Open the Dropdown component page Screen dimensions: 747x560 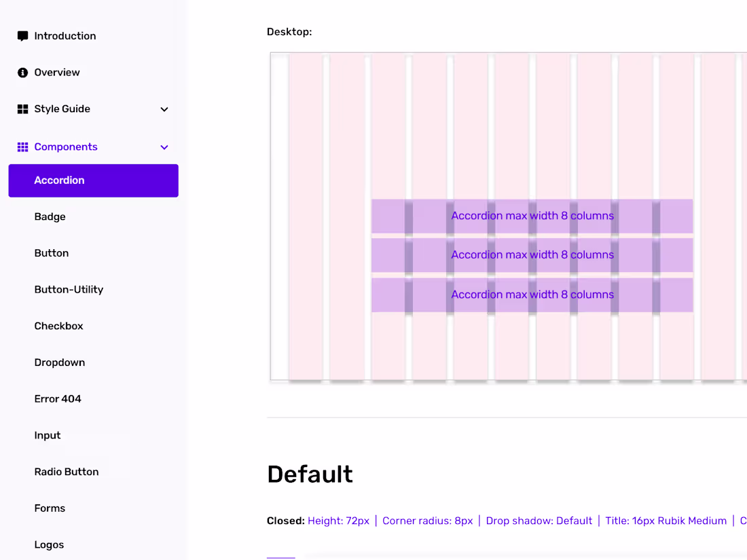[59, 362]
